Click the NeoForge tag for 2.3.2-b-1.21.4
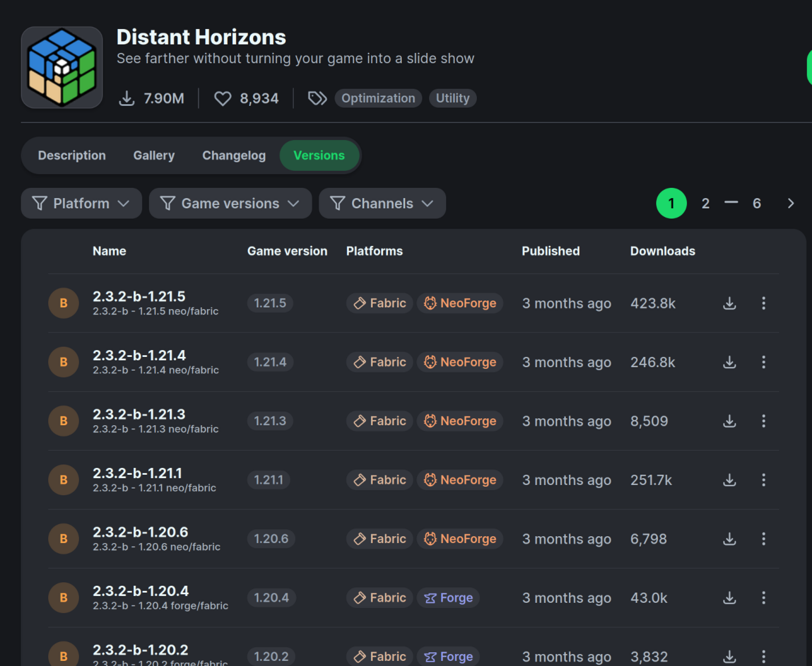The height and width of the screenshot is (666, 812). coord(460,362)
